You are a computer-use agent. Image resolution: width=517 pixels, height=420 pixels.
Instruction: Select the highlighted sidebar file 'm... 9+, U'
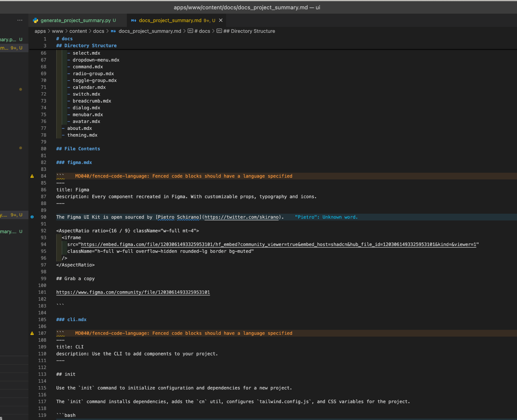point(14,48)
